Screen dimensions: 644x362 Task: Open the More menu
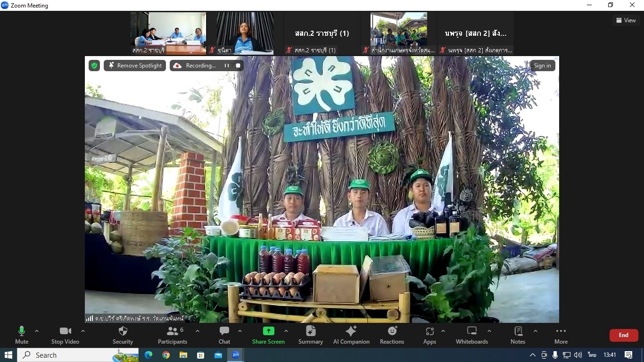[561, 335]
